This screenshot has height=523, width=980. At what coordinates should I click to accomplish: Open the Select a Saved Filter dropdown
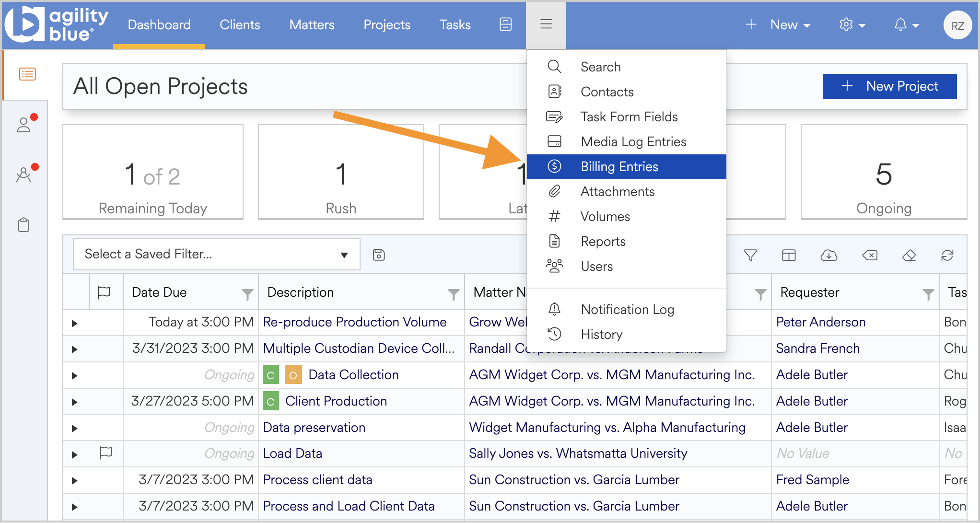coord(217,254)
